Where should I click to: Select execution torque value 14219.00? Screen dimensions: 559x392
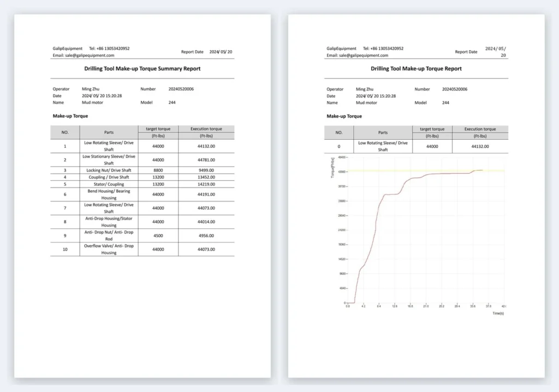(206, 184)
